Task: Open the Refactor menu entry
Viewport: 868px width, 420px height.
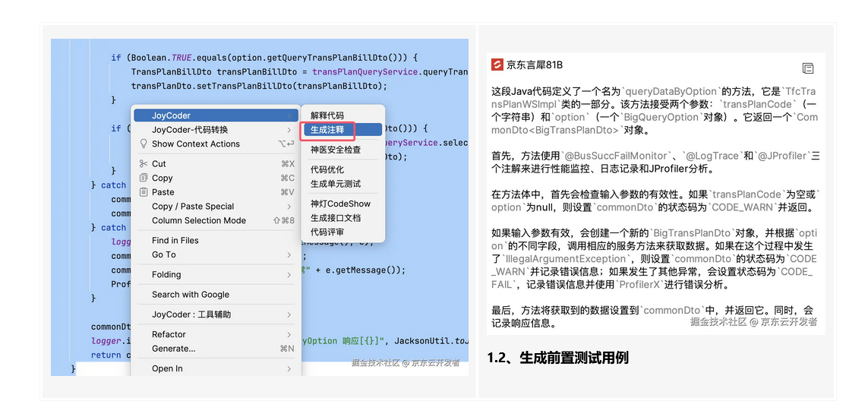Action: (x=216, y=334)
